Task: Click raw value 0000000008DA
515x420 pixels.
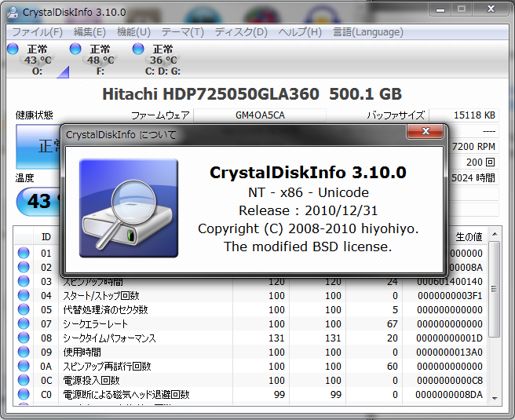Action: click(x=449, y=394)
